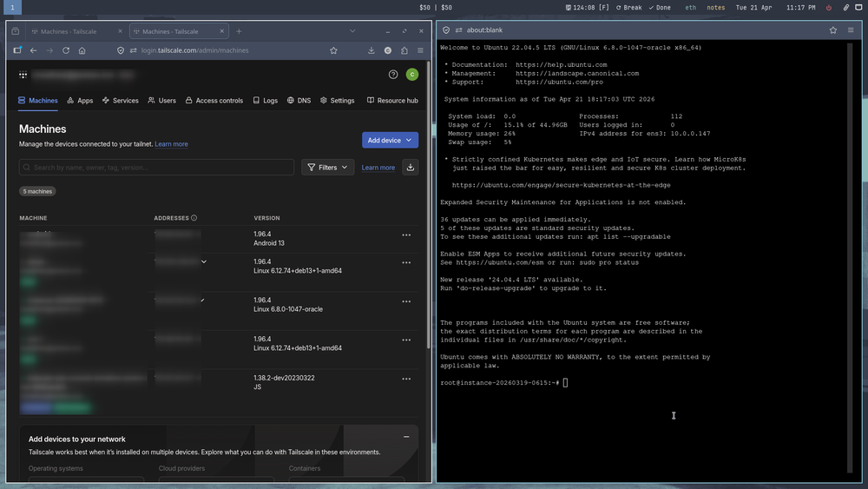The image size is (868, 489).
Task: Close the inactive Machines - Tailscale tab
Action: [120, 31]
